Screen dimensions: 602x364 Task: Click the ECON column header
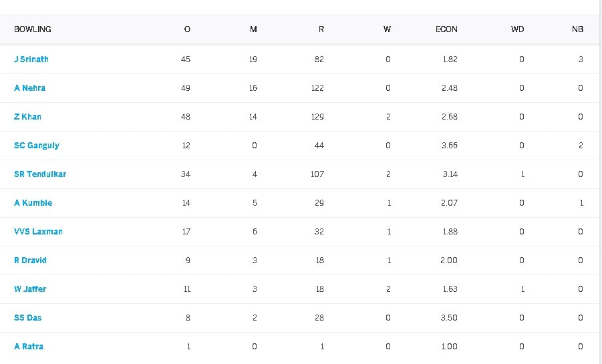pyautogui.click(x=446, y=29)
